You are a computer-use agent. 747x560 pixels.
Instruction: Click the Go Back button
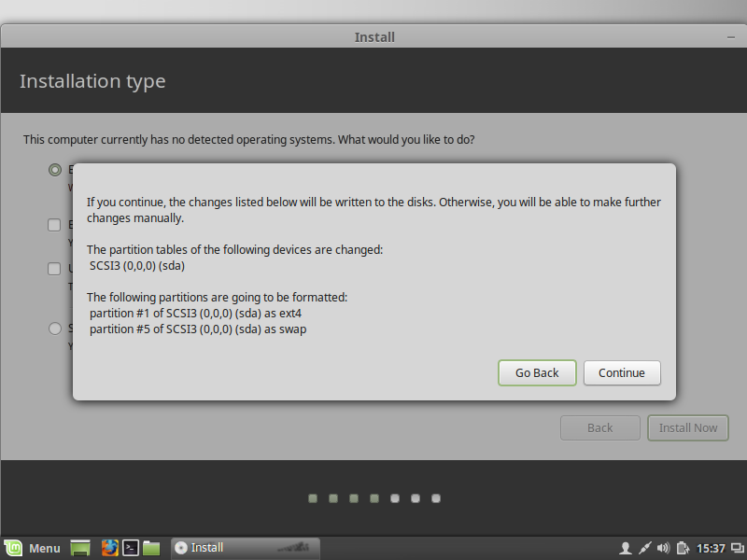click(537, 372)
